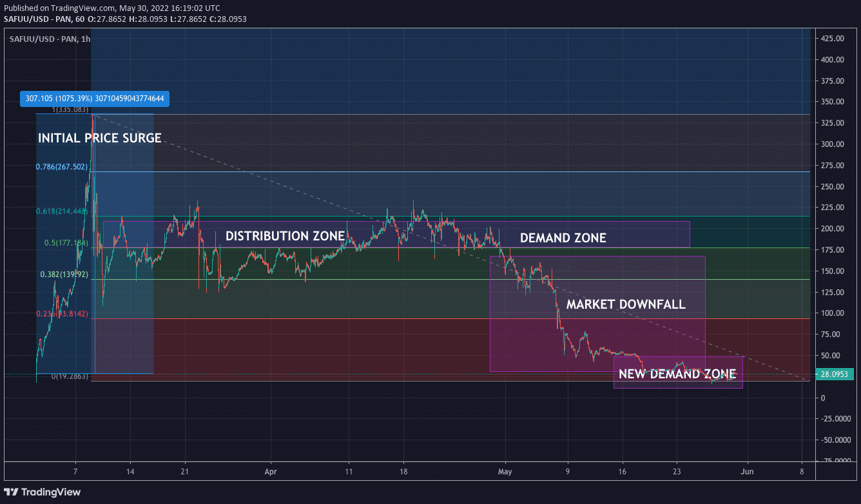Click the 1(335.083) Fibonacci top level label

[x=70, y=110]
